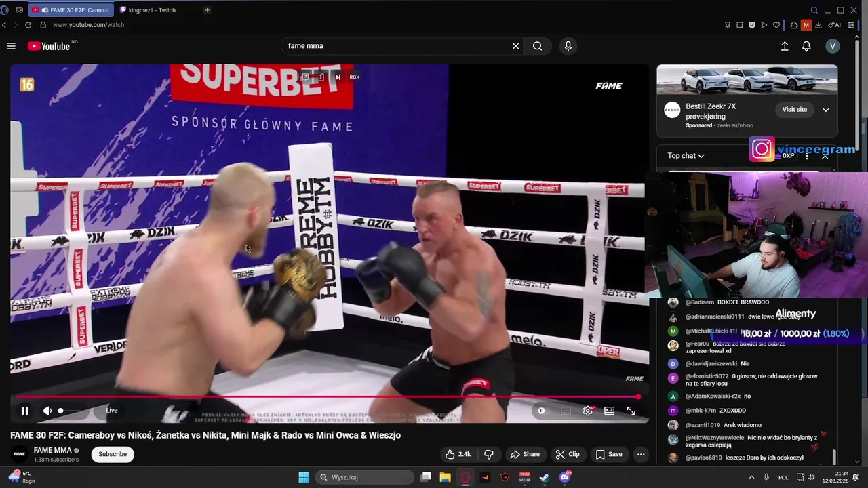This screenshot has height=488, width=868.
Task: Open YouTube hamburger guide menu
Action: 11,46
